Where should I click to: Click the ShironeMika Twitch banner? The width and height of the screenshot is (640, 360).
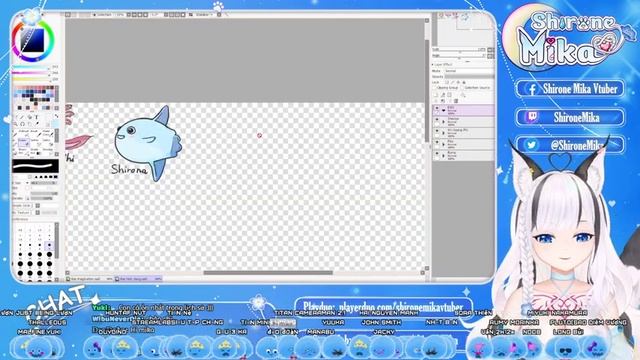(570, 118)
